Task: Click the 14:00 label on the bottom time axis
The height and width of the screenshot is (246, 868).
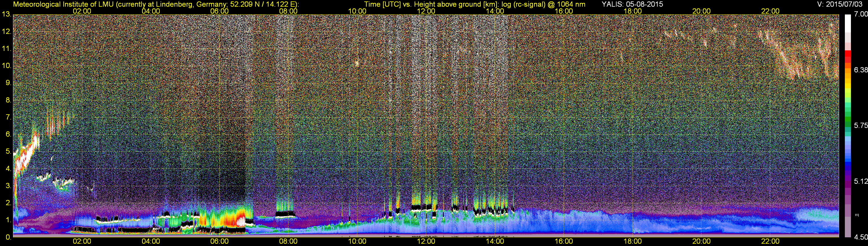Action: tap(495, 242)
